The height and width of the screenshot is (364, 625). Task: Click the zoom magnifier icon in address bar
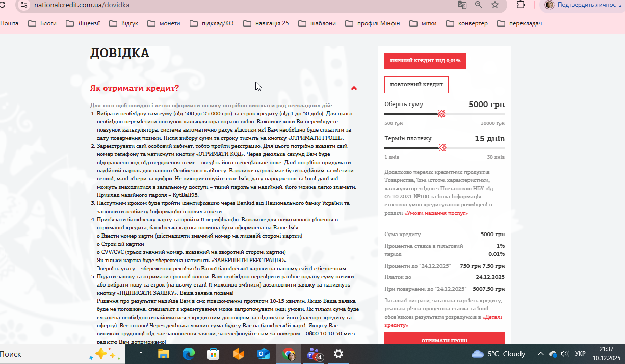tap(479, 5)
